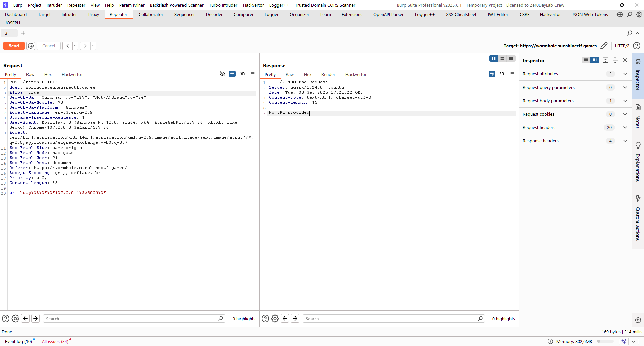Next match arrow in Response search
Image resolution: width=644 pixels, height=346 pixels.
[295, 319]
